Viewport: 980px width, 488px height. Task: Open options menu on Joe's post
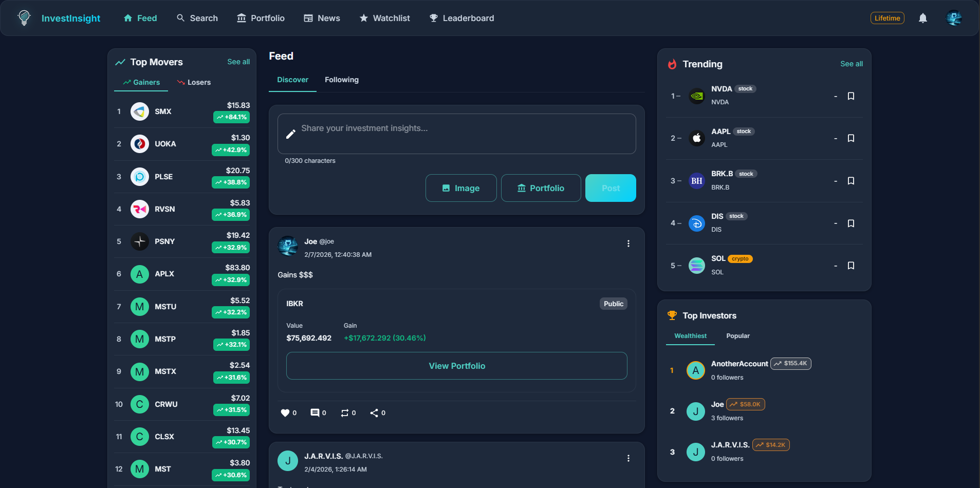pyautogui.click(x=628, y=243)
